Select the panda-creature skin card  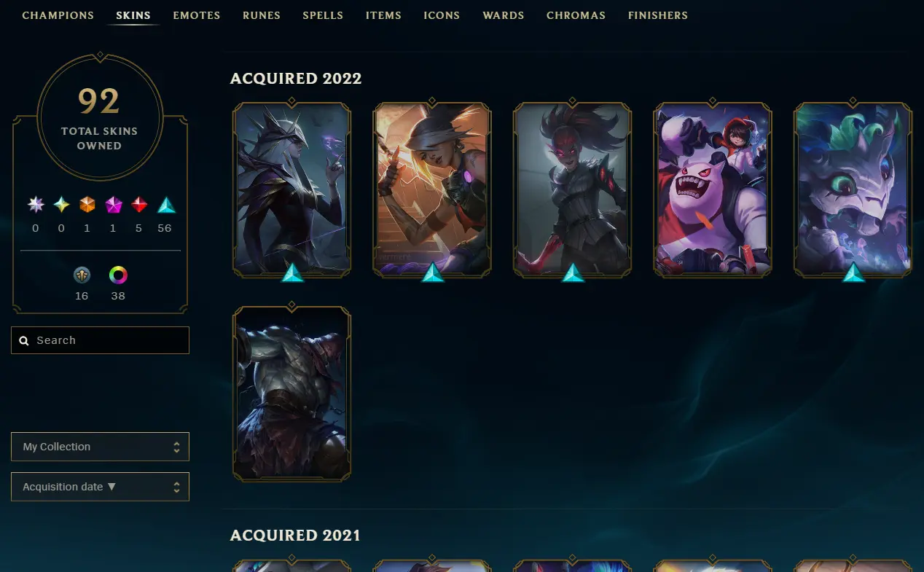coord(713,189)
